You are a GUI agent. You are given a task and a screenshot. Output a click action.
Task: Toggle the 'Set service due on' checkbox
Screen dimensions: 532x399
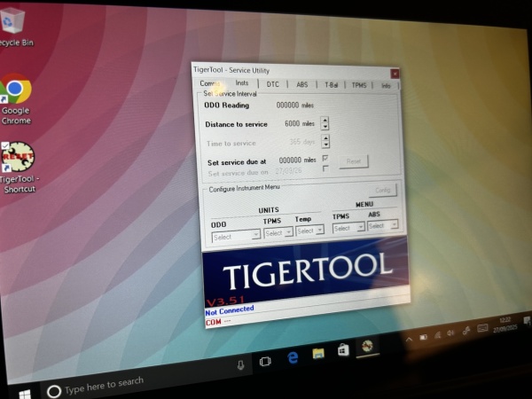point(326,168)
